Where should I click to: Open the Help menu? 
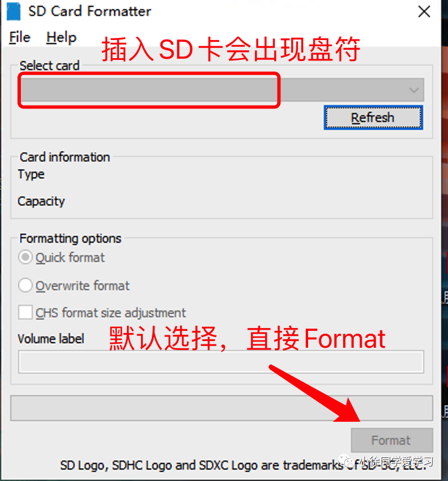coord(62,38)
